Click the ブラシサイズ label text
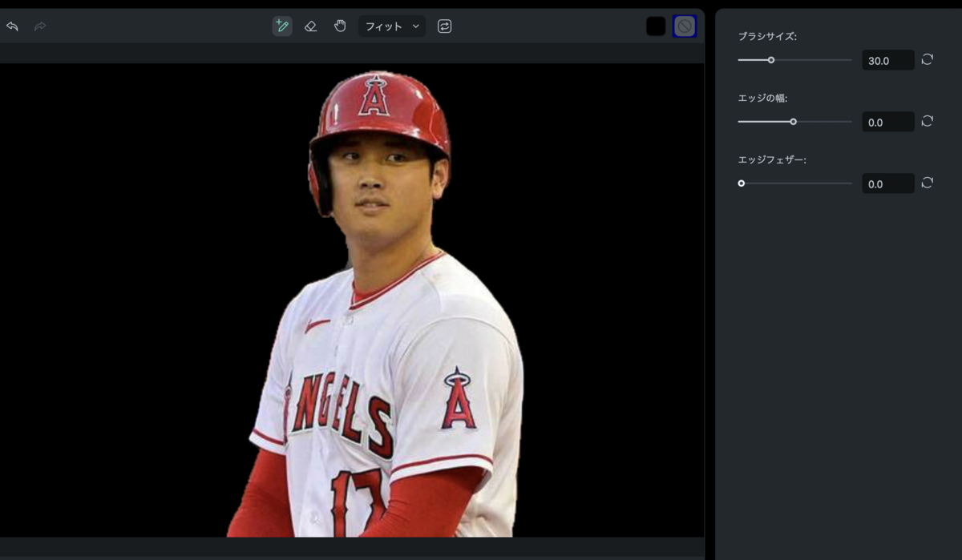This screenshot has height=560, width=962. click(767, 37)
